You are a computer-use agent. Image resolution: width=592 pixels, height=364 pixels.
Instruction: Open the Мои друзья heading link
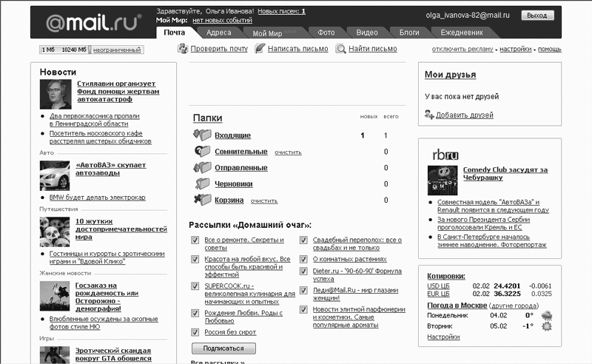[450, 75]
